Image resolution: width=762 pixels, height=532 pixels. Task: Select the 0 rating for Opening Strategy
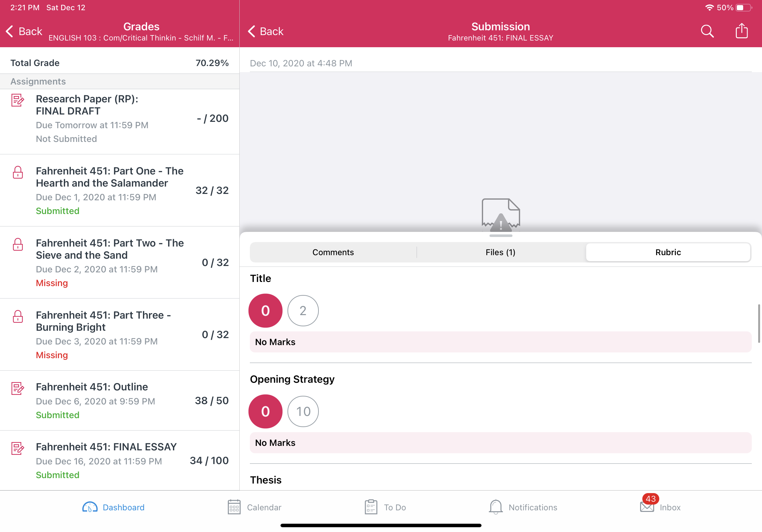point(265,411)
